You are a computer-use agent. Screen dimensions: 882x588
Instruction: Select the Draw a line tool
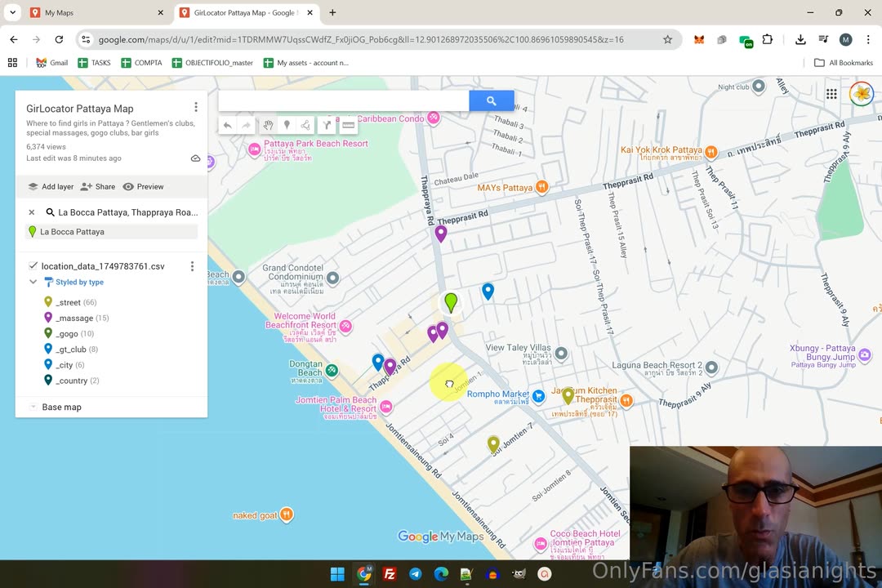305,125
